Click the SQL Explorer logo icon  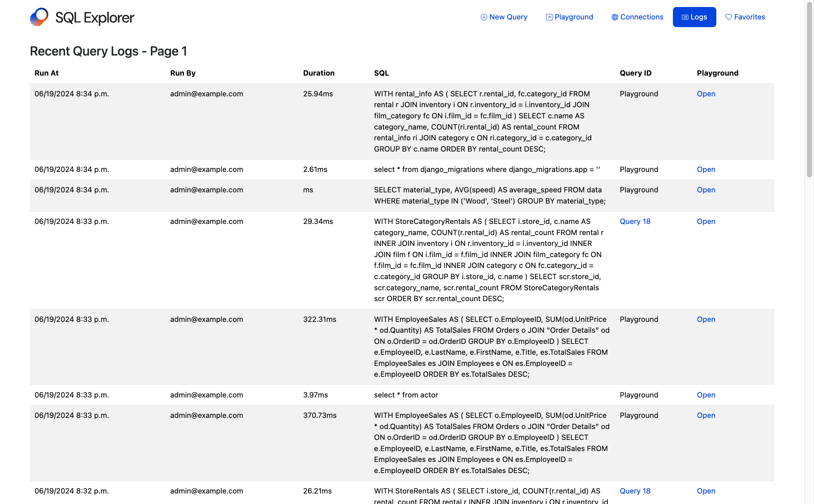click(x=39, y=17)
